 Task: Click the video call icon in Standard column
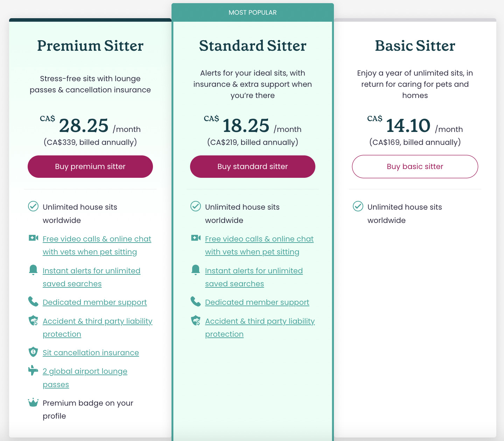point(196,238)
